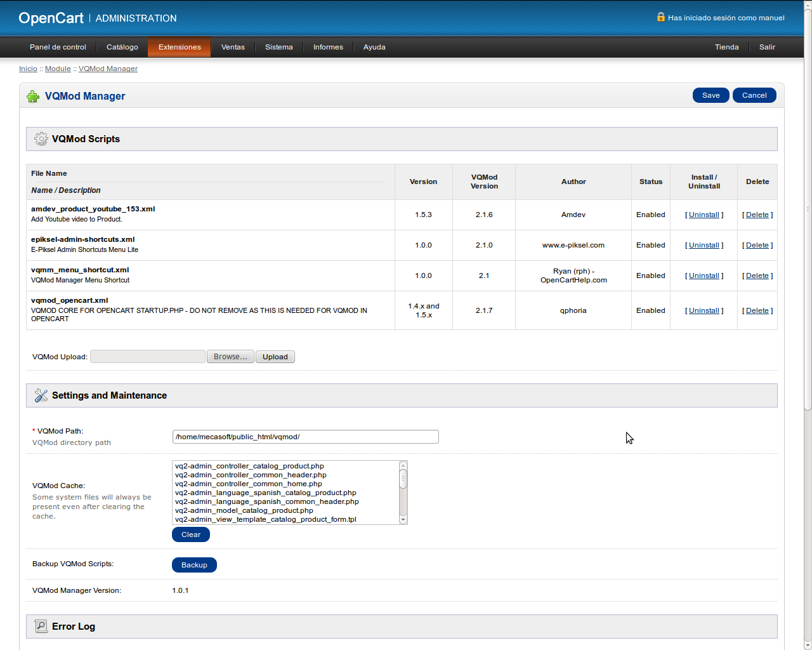Focus the VQMod Path input field
Image resolution: width=812 pixels, height=650 pixels.
[x=305, y=437]
